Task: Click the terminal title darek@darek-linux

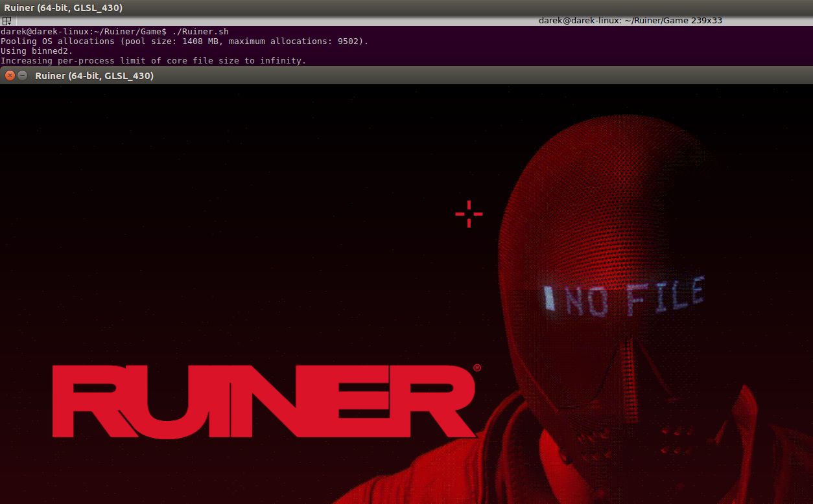Action: pos(630,21)
